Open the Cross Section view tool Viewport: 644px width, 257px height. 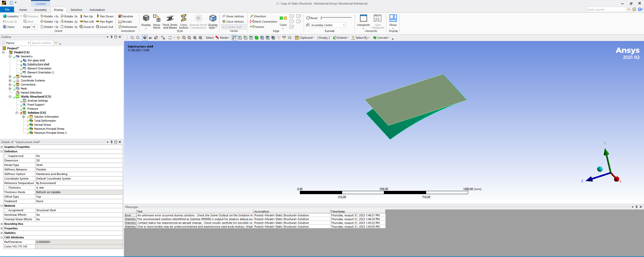click(x=184, y=19)
